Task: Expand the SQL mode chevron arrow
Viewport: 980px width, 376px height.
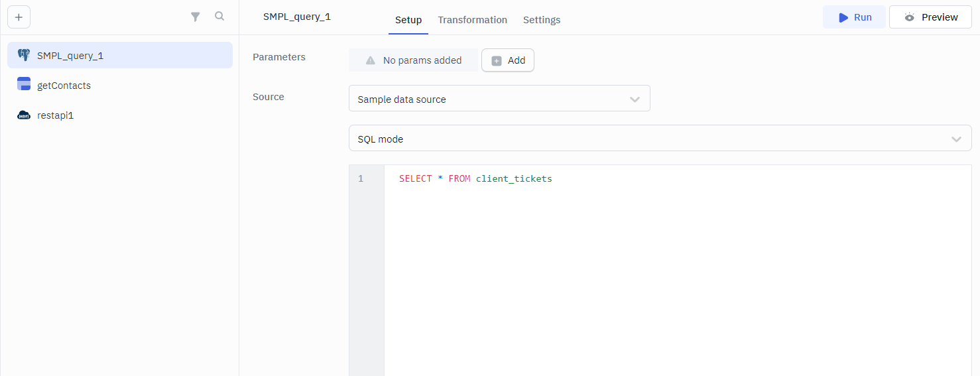Action: (956, 139)
